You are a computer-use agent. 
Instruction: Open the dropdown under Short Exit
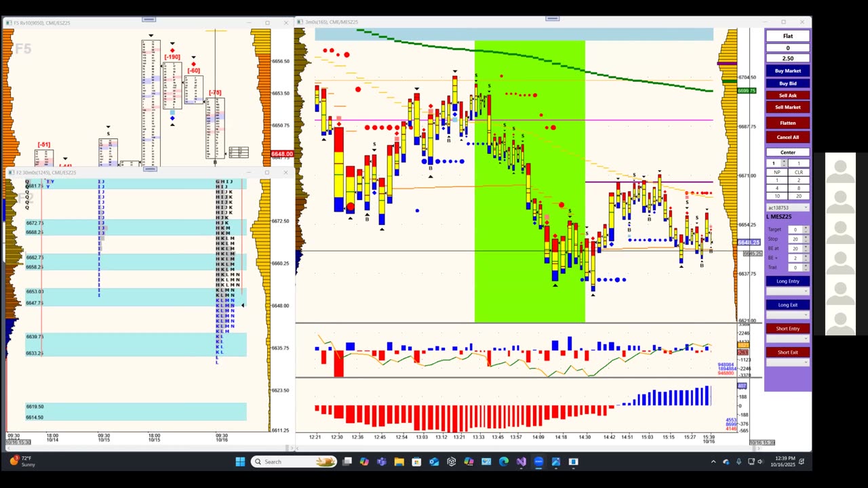[788, 362]
